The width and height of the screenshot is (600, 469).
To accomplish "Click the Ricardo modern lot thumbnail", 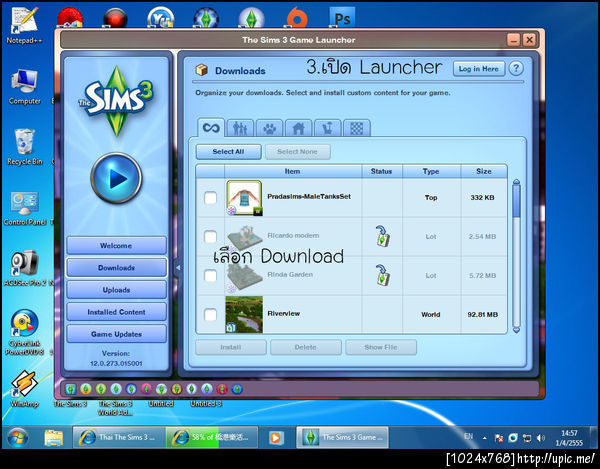I will (x=245, y=237).
